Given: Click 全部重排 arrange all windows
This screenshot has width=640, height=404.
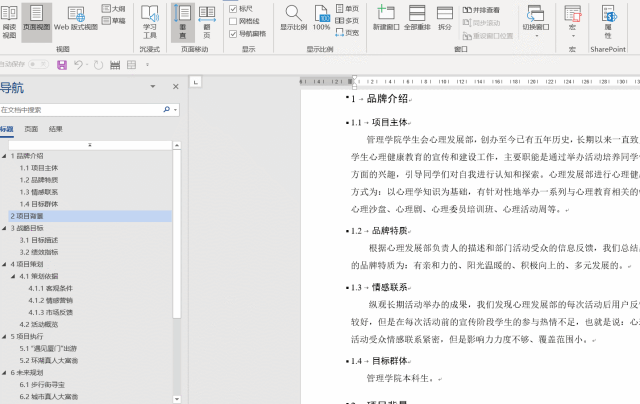Looking at the screenshot, I should [417, 18].
